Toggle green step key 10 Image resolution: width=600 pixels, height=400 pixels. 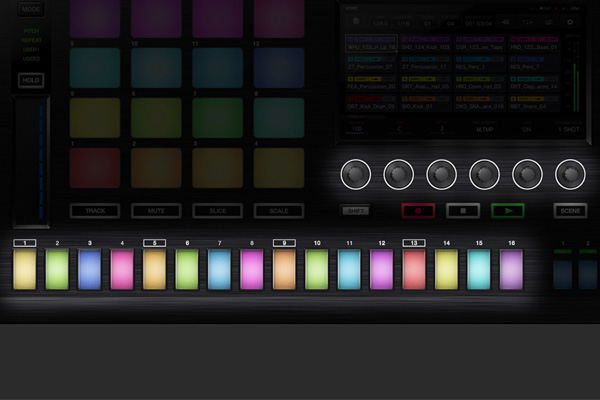(x=317, y=269)
